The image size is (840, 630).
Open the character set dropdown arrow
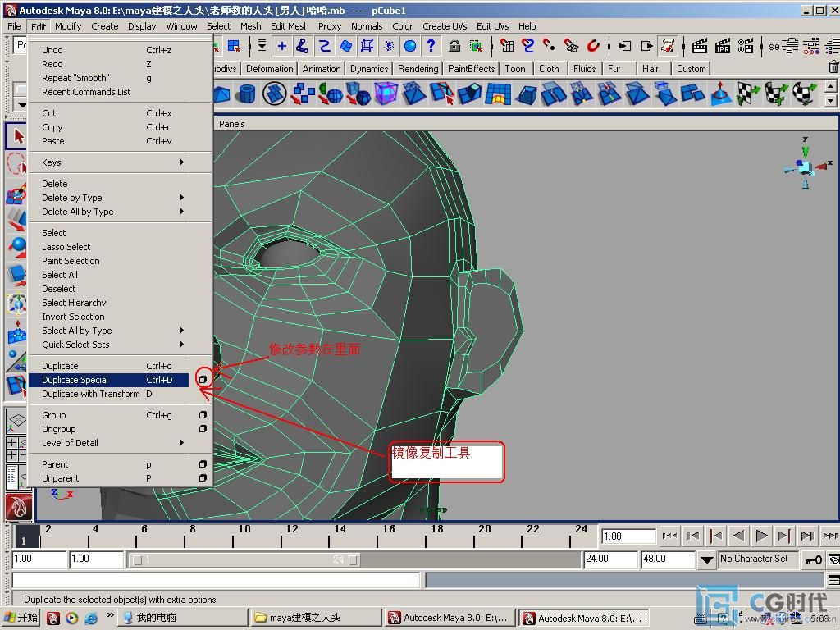tap(706, 559)
